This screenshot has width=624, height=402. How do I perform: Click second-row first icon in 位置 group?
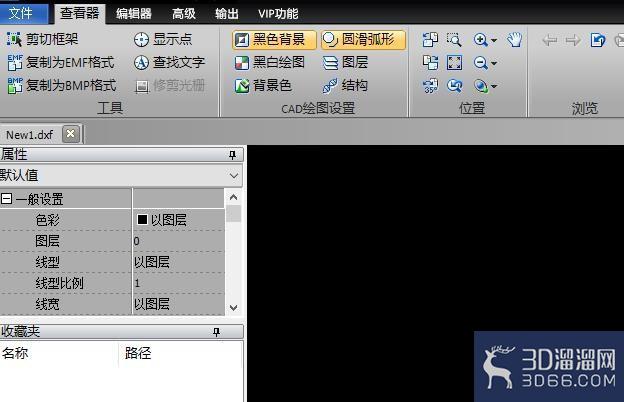tap(430, 62)
